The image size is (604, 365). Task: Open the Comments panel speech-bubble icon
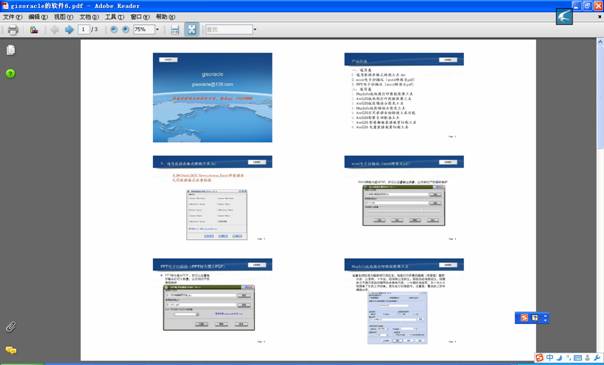point(10,350)
